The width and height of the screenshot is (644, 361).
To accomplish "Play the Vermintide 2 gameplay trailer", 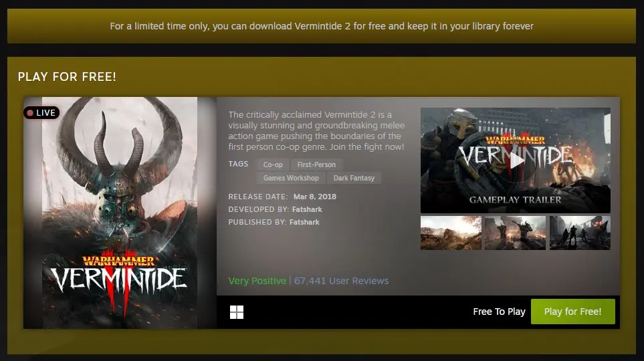I will [516, 160].
